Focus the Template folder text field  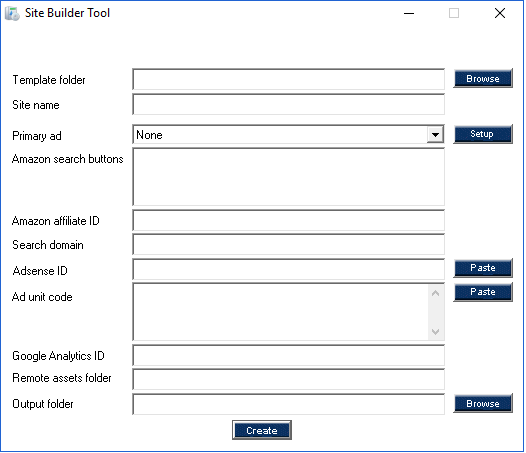[288, 80]
